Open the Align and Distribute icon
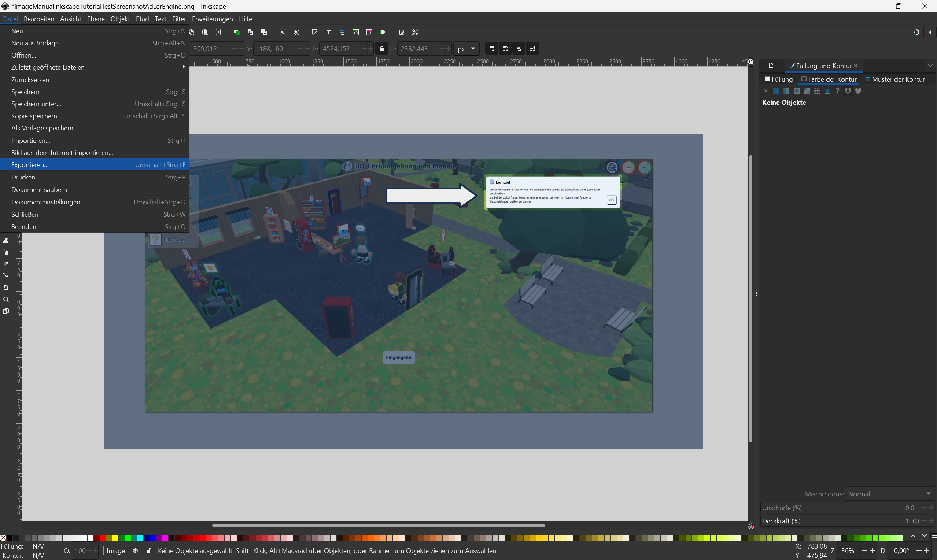Image resolution: width=937 pixels, height=560 pixels. pyautogui.click(x=383, y=33)
